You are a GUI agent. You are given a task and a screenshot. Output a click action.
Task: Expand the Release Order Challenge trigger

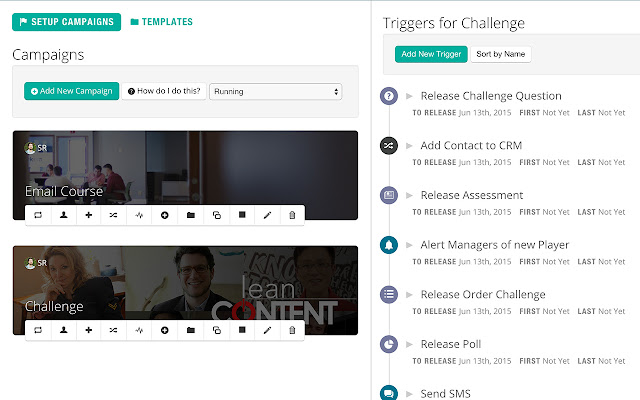[x=409, y=295]
